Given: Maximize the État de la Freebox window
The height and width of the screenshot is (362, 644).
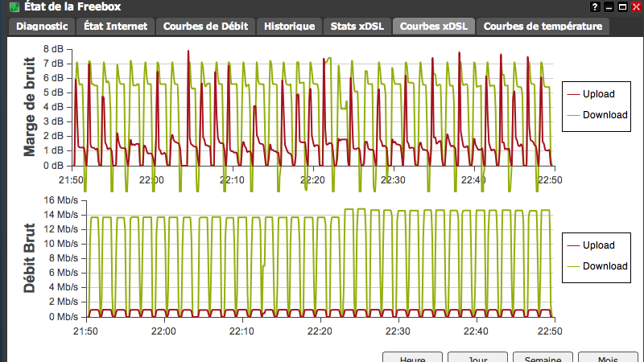Looking at the screenshot, I should [622, 6].
